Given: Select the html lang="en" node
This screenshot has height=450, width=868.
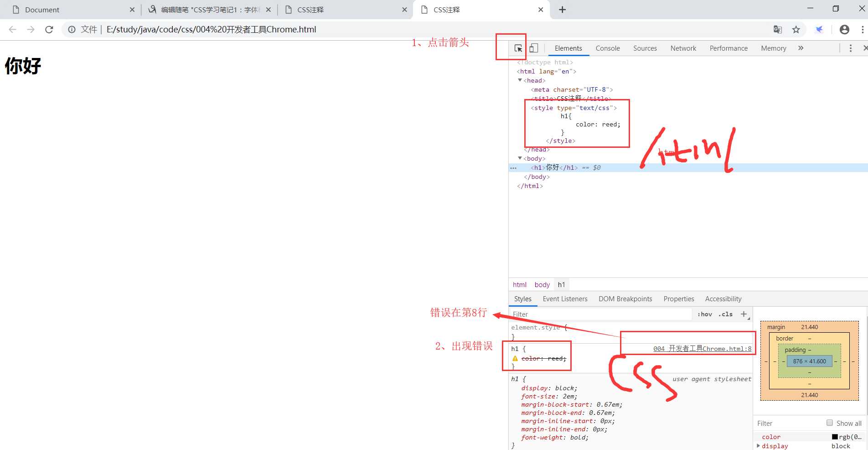Looking at the screenshot, I should coord(547,71).
